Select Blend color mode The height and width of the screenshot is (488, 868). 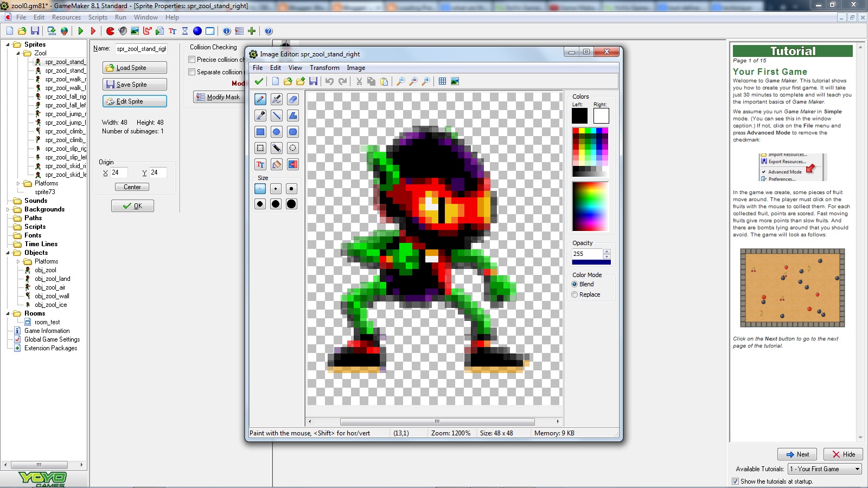click(x=575, y=284)
